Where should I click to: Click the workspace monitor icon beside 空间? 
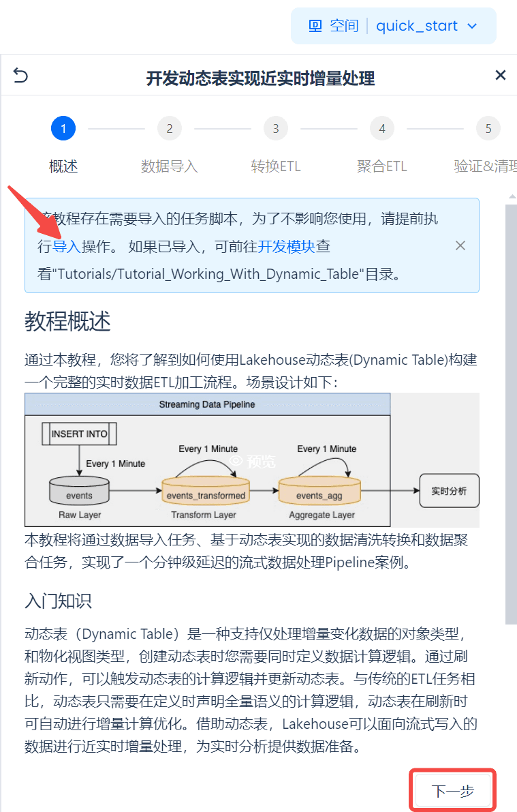(315, 26)
